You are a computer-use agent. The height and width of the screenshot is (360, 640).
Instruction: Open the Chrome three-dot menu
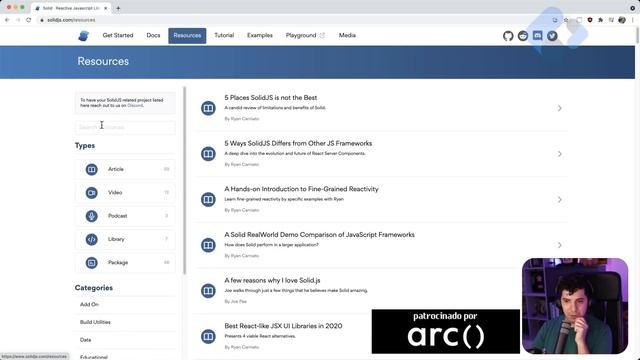click(x=633, y=20)
